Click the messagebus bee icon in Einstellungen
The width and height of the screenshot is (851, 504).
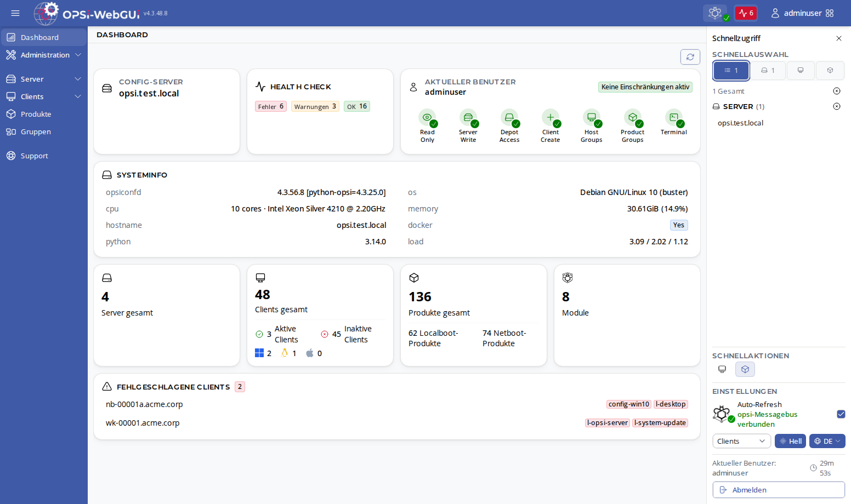tap(723, 414)
